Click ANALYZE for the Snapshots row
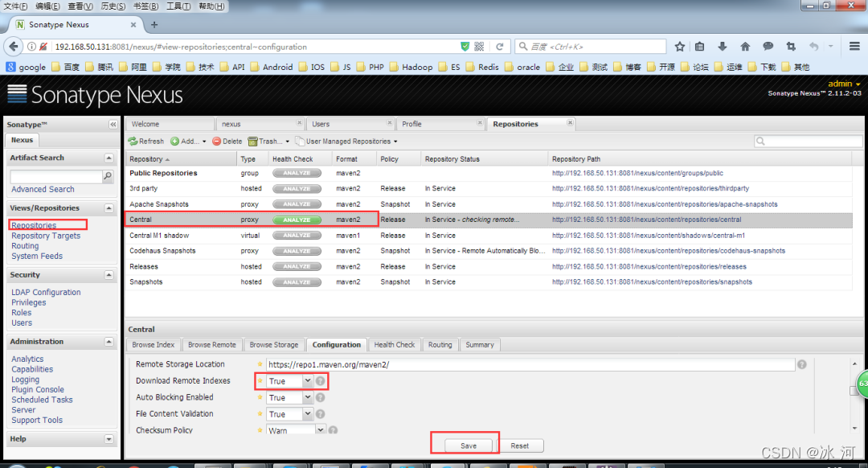This screenshot has height=468, width=868. coord(297,282)
